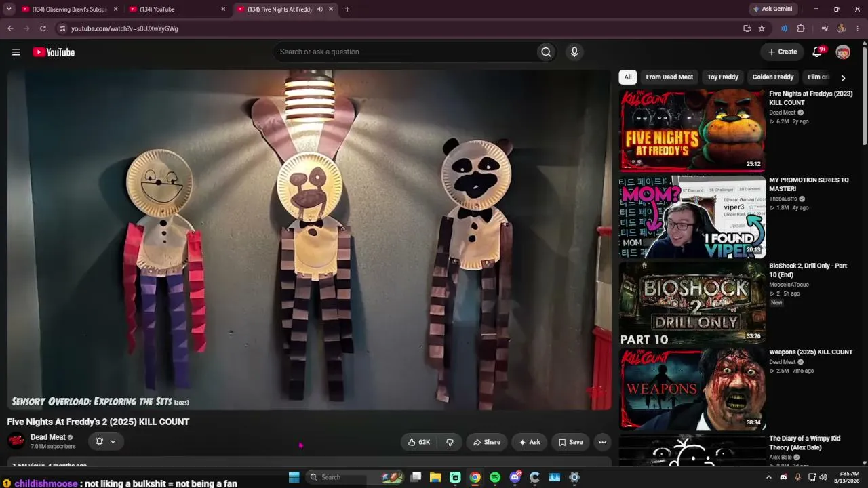Like the video with thumbs up
The width and height of the screenshot is (868, 488).
[419, 442]
